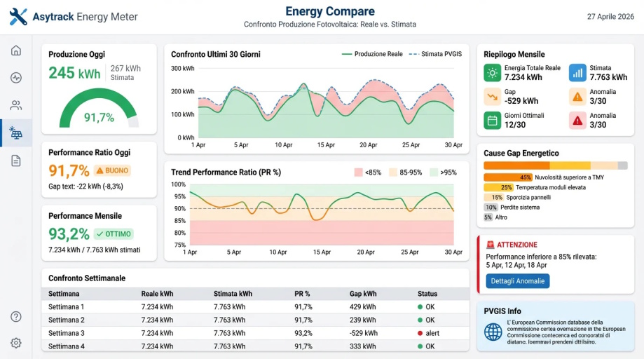Click the 7.234 kWh / 7.763 kWh stimati text
The height and width of the screenshot is (359, 644).
(95, 250)
